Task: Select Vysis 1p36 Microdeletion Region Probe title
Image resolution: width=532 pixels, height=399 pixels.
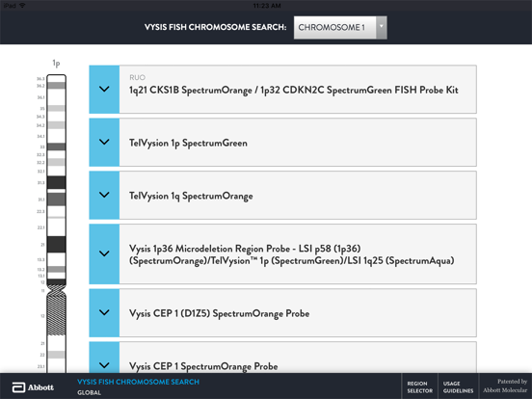Action: (291, 254)
